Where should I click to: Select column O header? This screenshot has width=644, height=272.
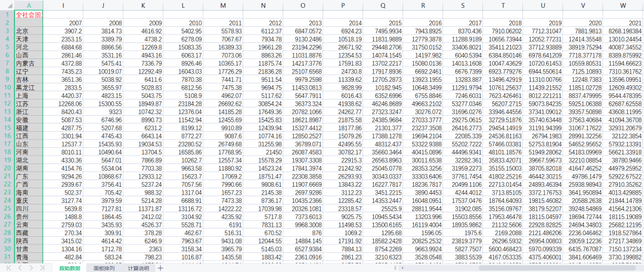pos(303,5)
